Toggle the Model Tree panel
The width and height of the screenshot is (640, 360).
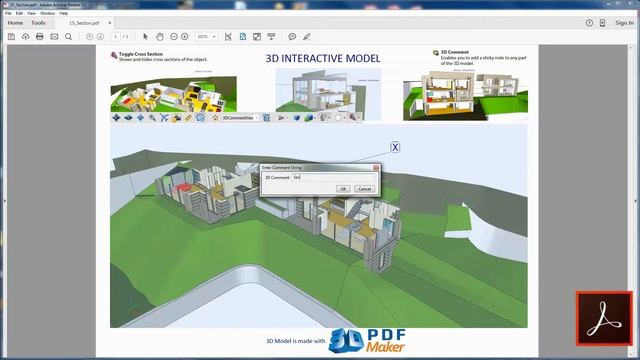pyautogui.click(x=267, y=118)
